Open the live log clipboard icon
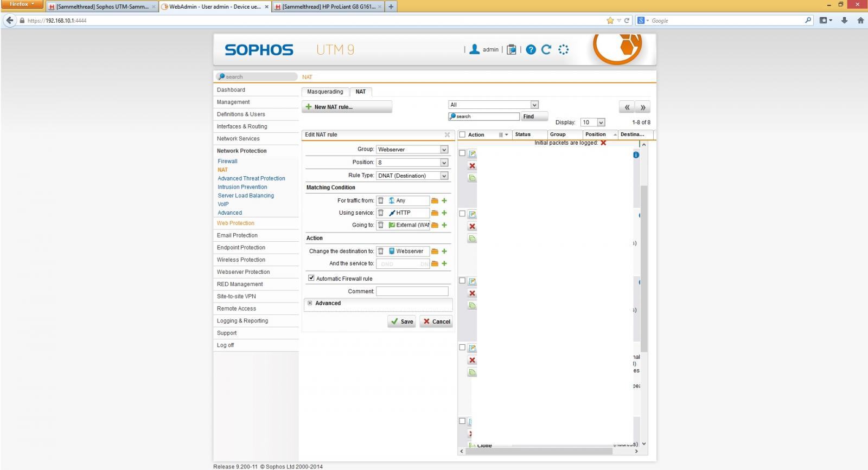The image size is (868, 470). 511,50
